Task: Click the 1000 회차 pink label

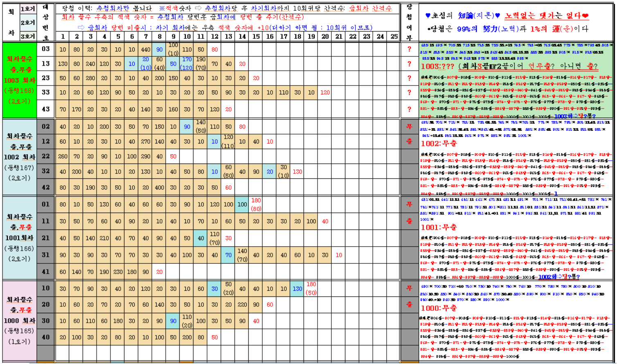Action: click(19, 321)
